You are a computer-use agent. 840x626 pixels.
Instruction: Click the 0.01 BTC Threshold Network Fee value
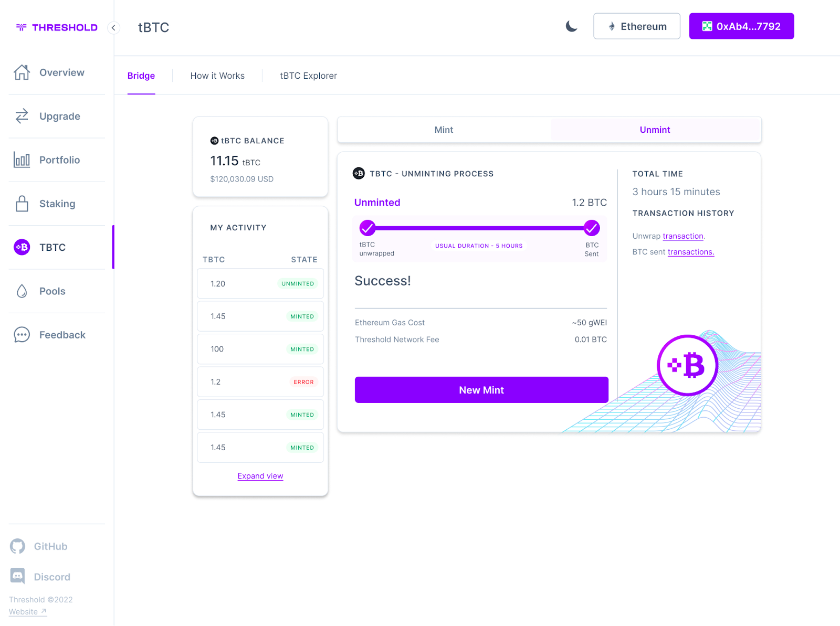coord(591,339)
